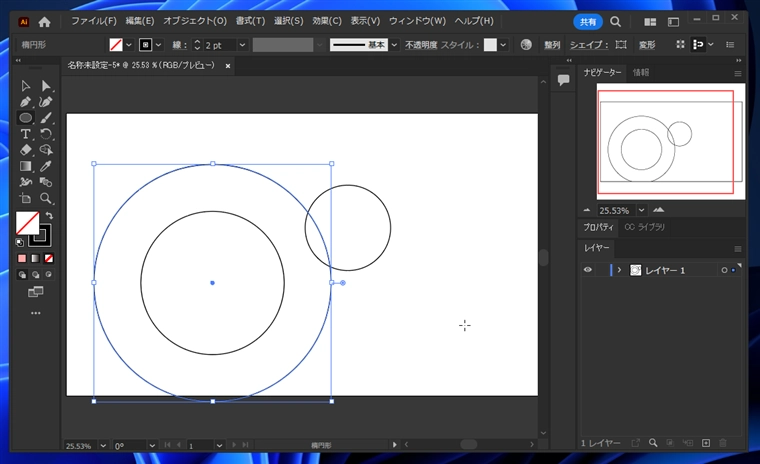Click the 共有 share button
This screenshot has height=464, width=760.
point(588,22)
